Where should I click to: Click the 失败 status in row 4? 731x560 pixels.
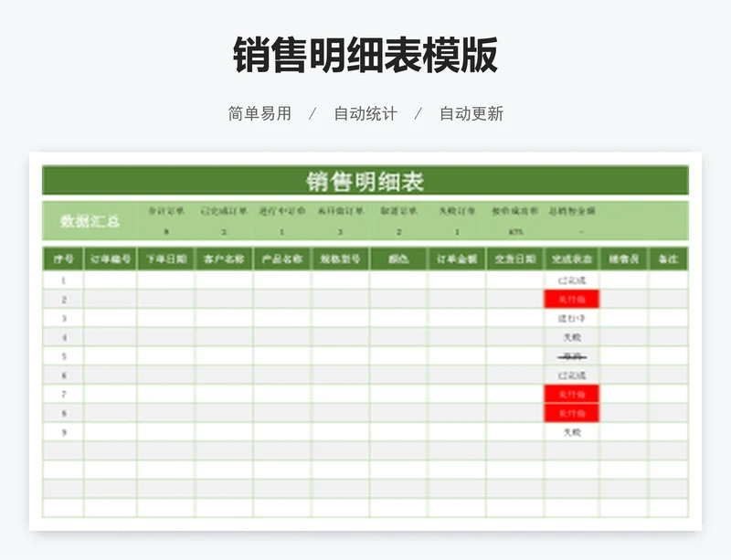pos(572,337)
